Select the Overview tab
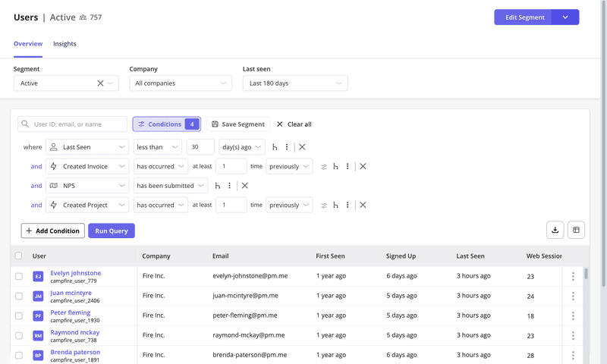 (28, 44)
